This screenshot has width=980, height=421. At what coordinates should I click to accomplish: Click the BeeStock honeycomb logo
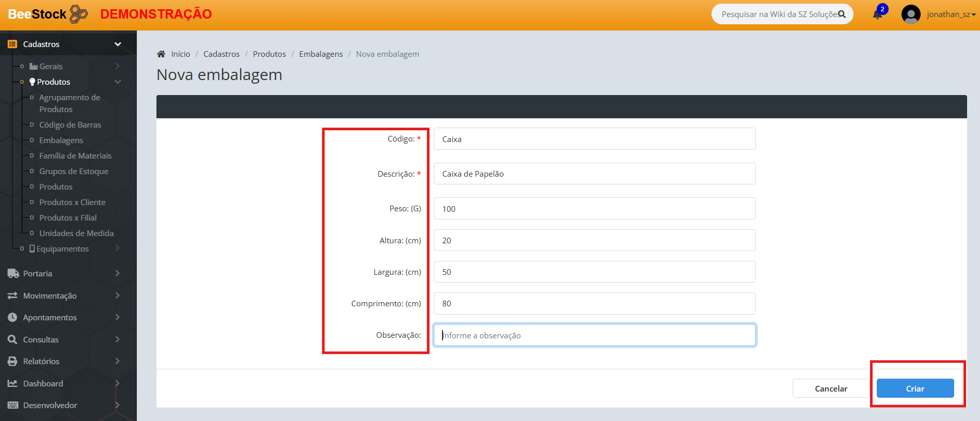tap(78, 14)
